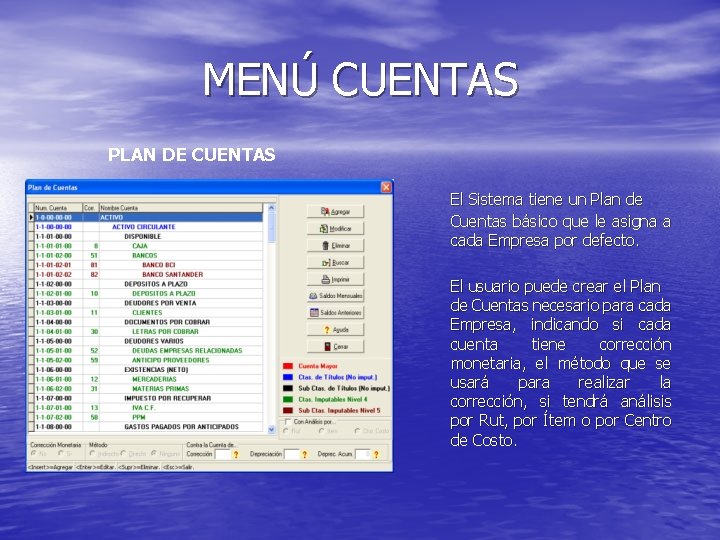Viewport: 720px width, 540px height.
Task: Click the Cor. column header
Action: click(91, 208)
